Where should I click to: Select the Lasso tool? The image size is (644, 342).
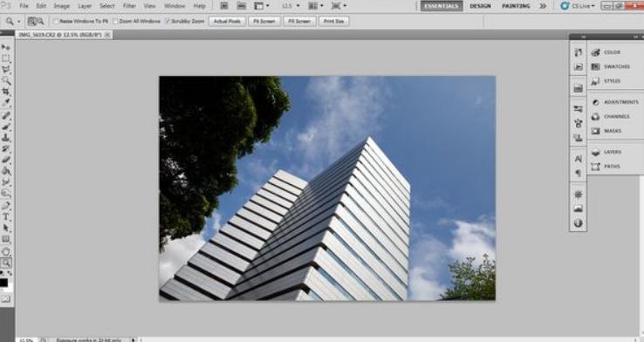click(x=6, y=70)
